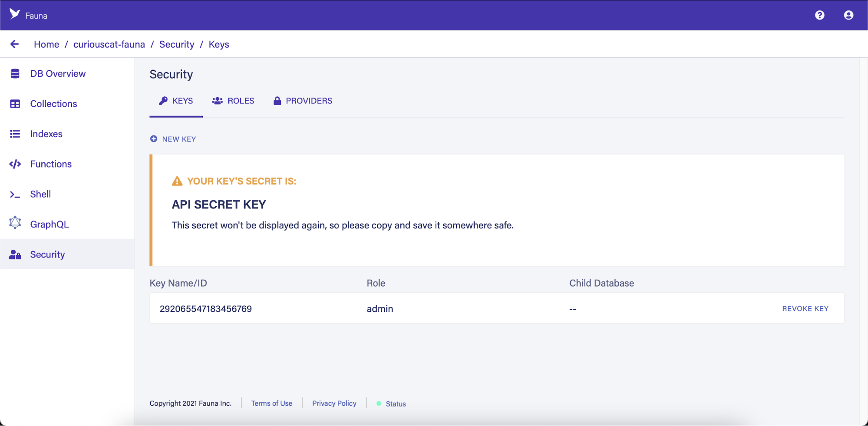This screenshot has height=426, width=868.
Task: Click the Functions code icon
Action: coord(15,164)
